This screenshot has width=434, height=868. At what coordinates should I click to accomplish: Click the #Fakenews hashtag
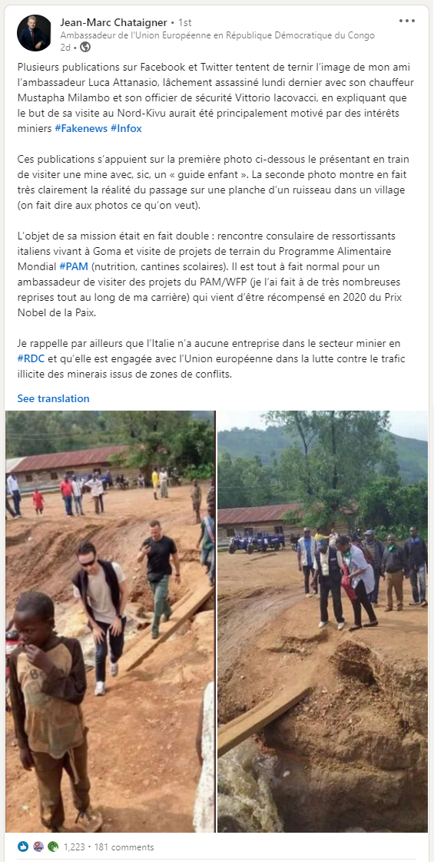click(77, 128)
